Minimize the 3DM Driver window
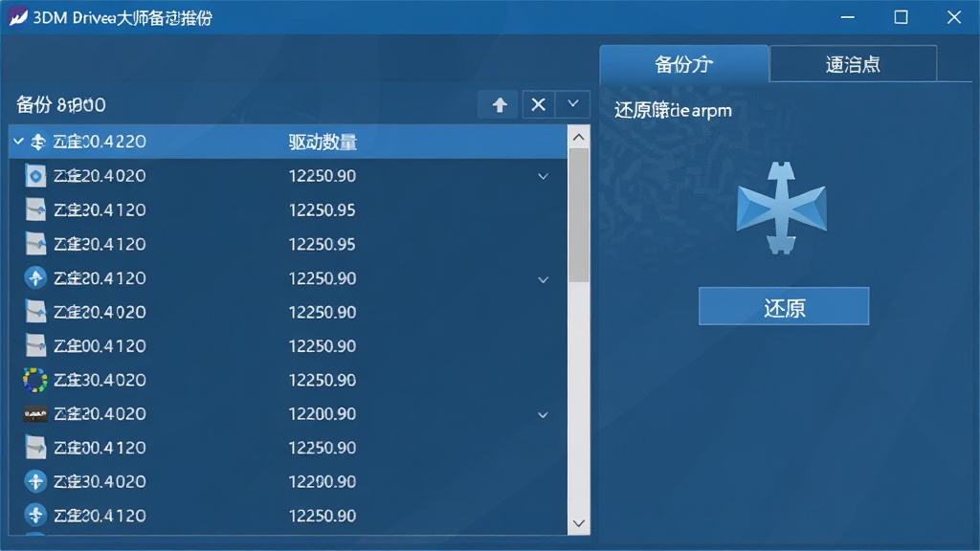The width and height of the screenshot is (980, 551). (848, 17)
